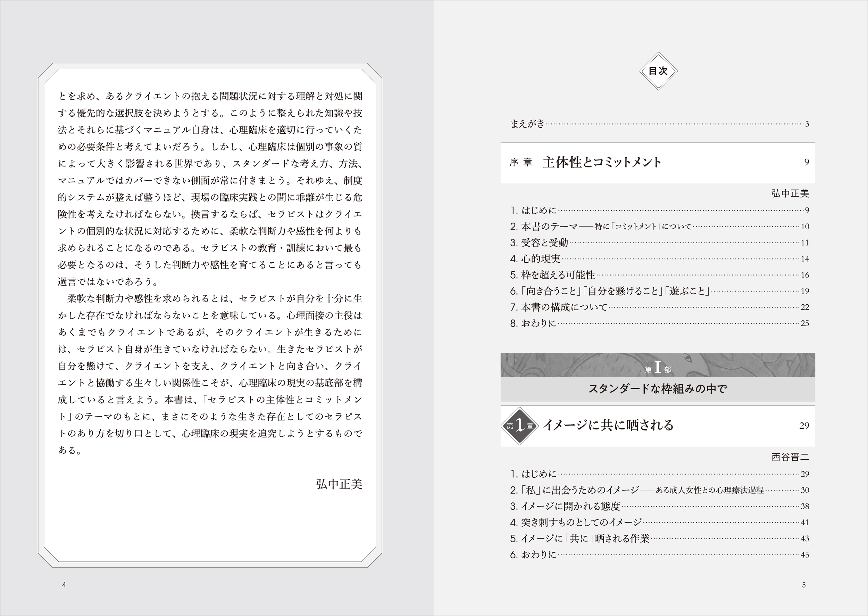
Task: Click the 序 章 label before the title
Action: click(x=521, y=163)
